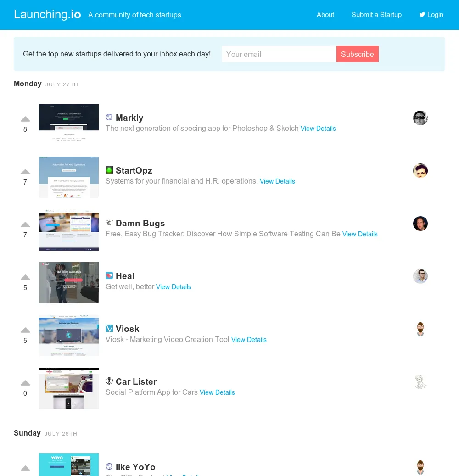View Details for Heal
This screenshot has width=459, height=476.
[x=174, y=287]
